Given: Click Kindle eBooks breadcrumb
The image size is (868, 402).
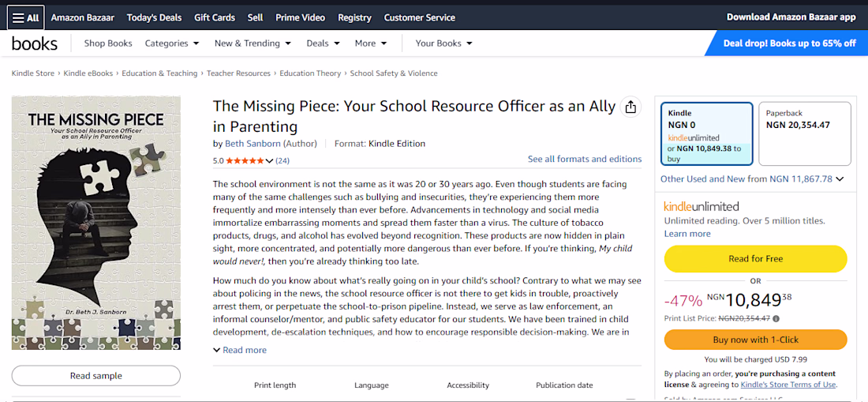Looking at the screenshot, I should (88, 73).
